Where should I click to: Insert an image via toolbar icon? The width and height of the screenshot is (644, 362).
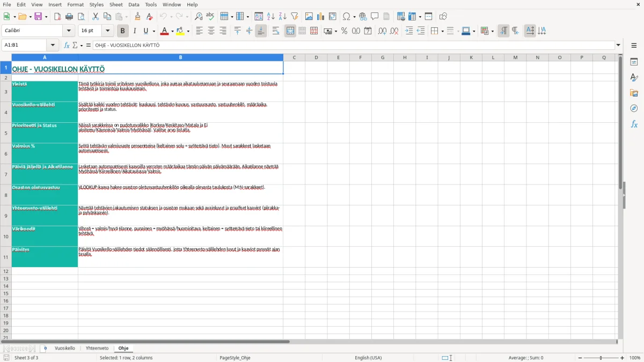(309, 17)
